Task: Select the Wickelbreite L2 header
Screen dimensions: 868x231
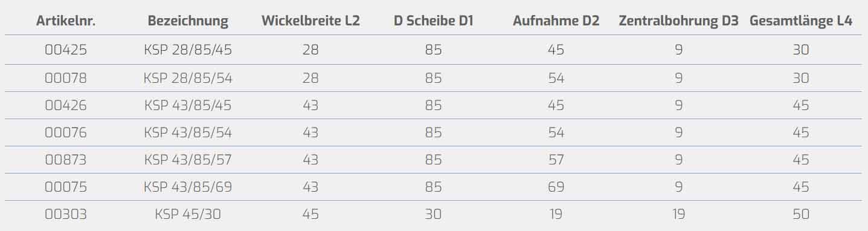Action: click(x=310, y=21)
